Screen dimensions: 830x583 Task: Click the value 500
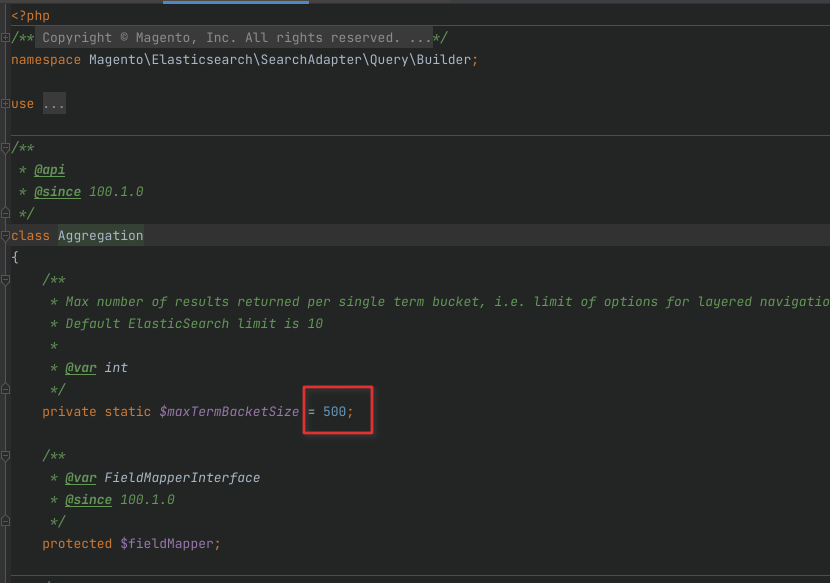(335, 411)
